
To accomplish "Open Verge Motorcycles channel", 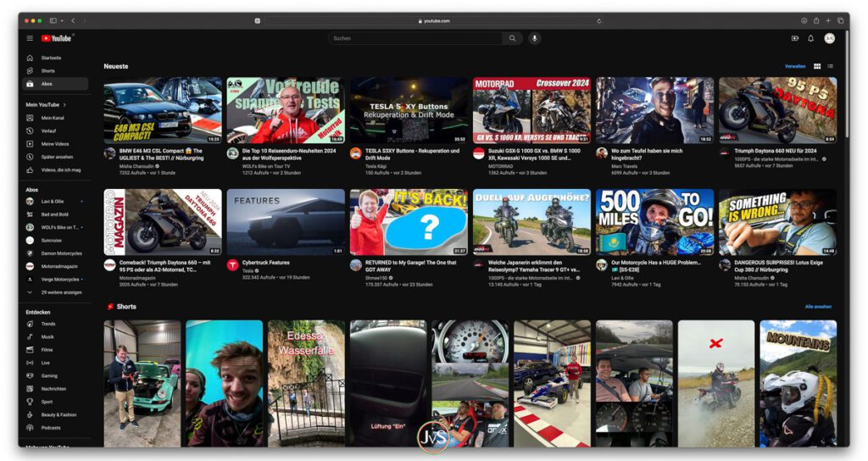I will (x=55, y=280).
